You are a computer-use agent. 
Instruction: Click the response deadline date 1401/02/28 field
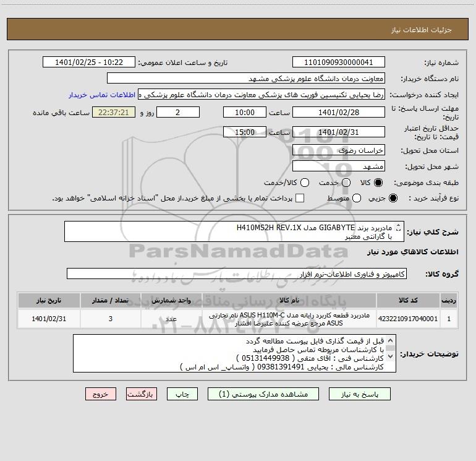coord(339,112)
